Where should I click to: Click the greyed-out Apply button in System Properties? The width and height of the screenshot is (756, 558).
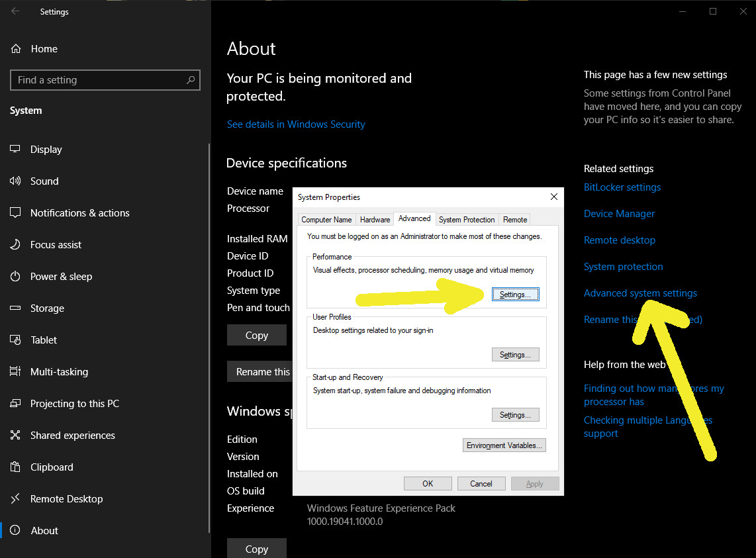(x=535, y=483)
